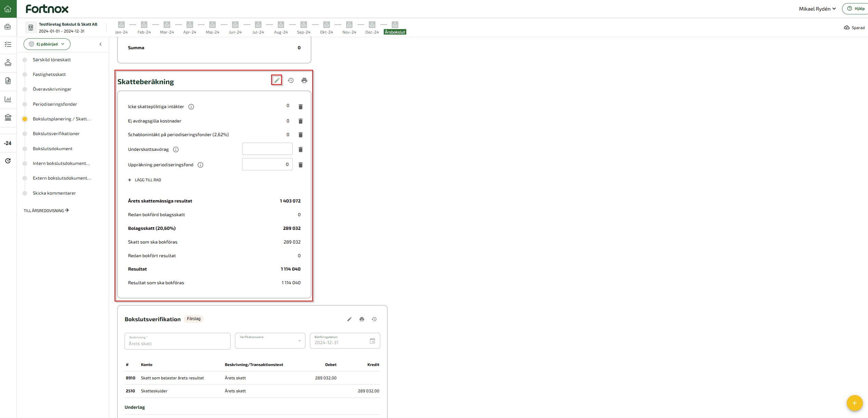Go to Extern bokslutsdokument step

point(62,178)
